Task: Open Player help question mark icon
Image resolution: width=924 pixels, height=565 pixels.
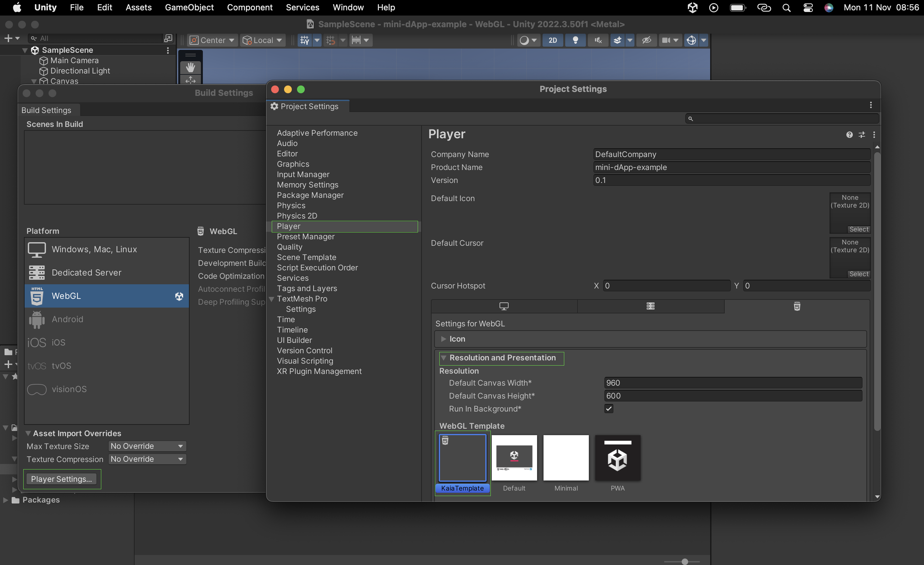Action: tap(849, 135)
